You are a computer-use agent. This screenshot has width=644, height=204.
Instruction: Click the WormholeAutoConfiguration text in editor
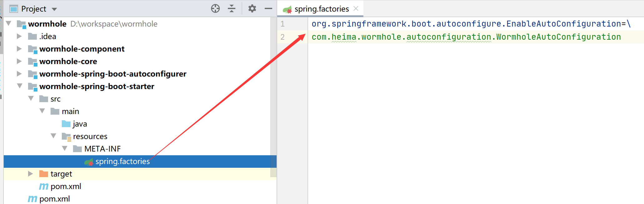558,37
